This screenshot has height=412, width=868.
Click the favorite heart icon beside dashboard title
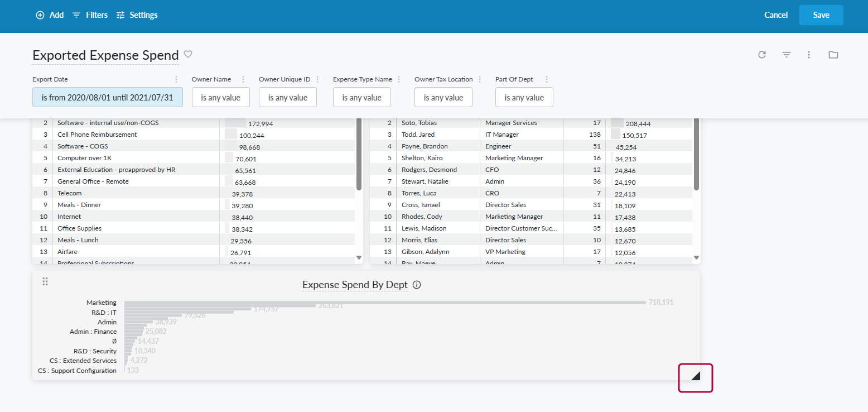188,54
